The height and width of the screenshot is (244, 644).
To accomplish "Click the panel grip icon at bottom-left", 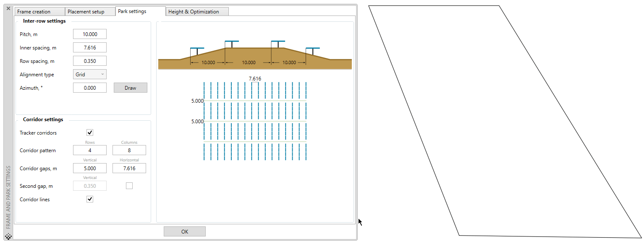I will pyautogui.click(x=8, y=236).
